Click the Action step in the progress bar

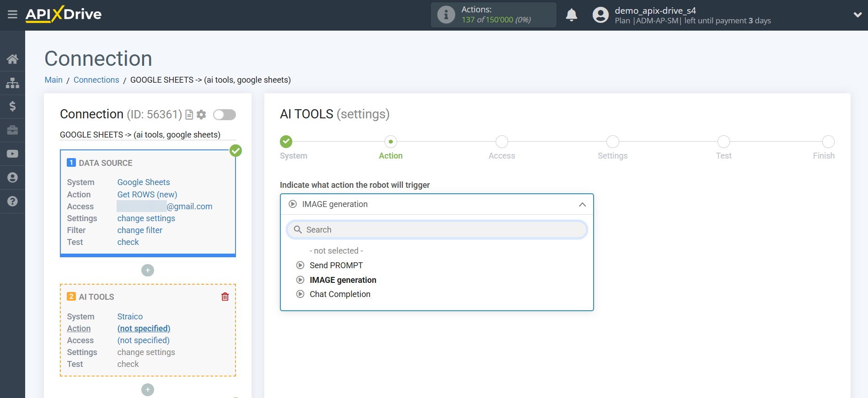coord(391,142)
